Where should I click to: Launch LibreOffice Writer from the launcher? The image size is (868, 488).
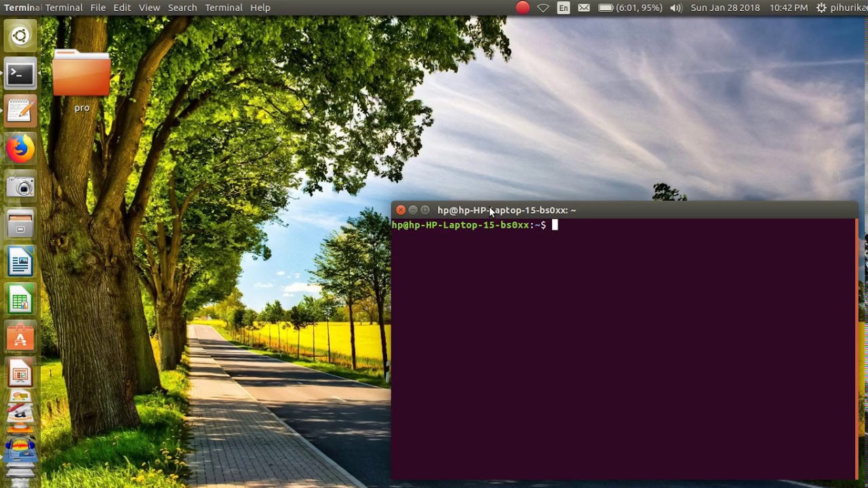coord(20,262)
